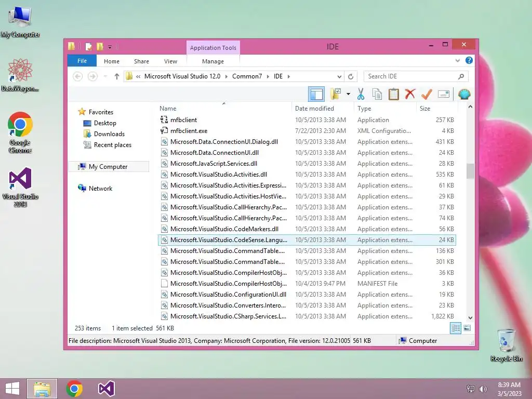Click the Refresh button in address bar
The width and height of the screenshot is (532, 399).
[351, 76]
